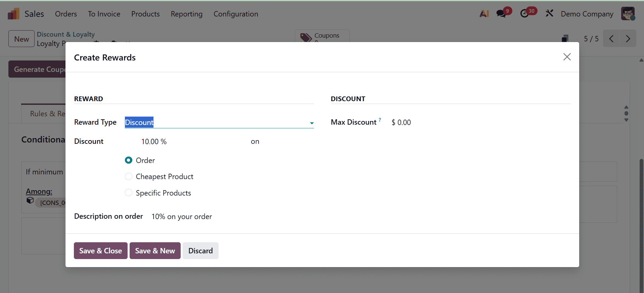Select the Specific Products option

(x=128, y=193)
